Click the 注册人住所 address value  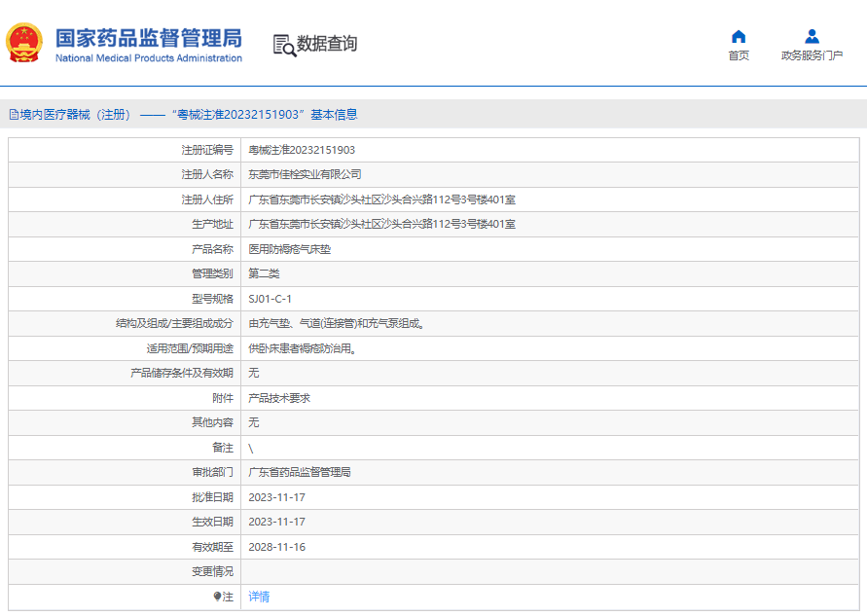(381, 199)
